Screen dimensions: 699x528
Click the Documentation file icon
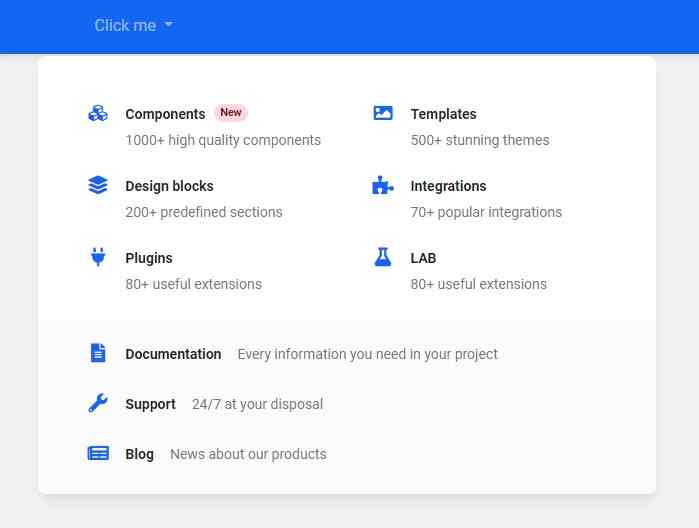tap(98, 353)
